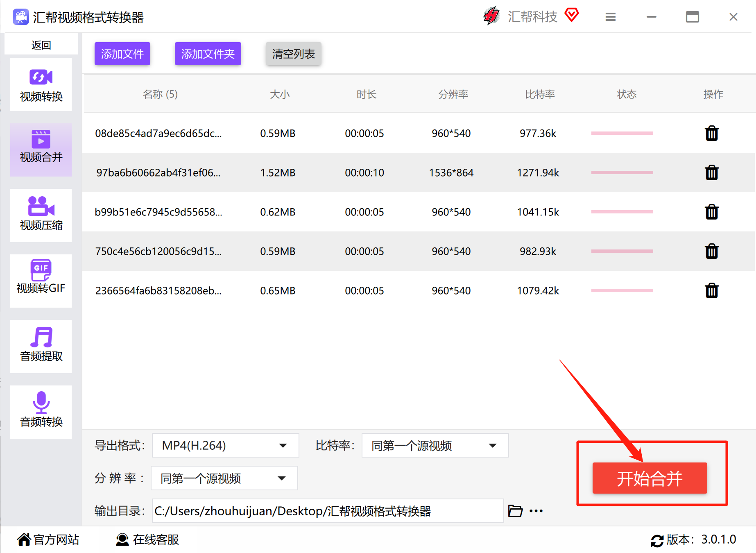Expand the 比特率 dropdown

435,445
